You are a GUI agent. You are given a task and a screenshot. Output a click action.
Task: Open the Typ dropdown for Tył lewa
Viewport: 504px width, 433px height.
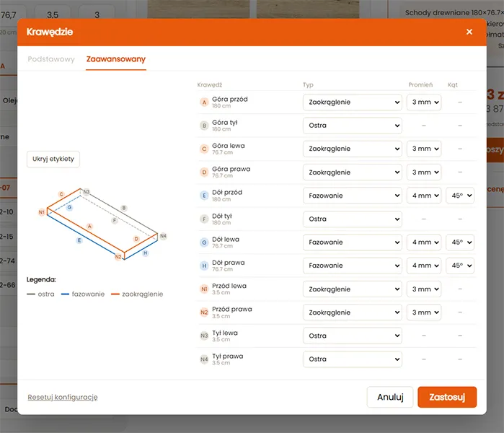tap(353, 336)
